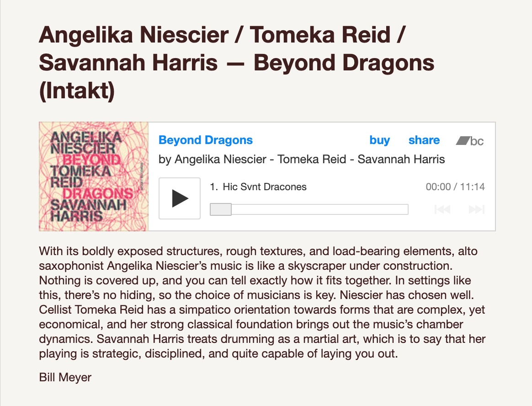Click the parallelogram in the Bandcamp logo
Screen dimensions: 532x406
pyautogui.click(x=463, y=140)
